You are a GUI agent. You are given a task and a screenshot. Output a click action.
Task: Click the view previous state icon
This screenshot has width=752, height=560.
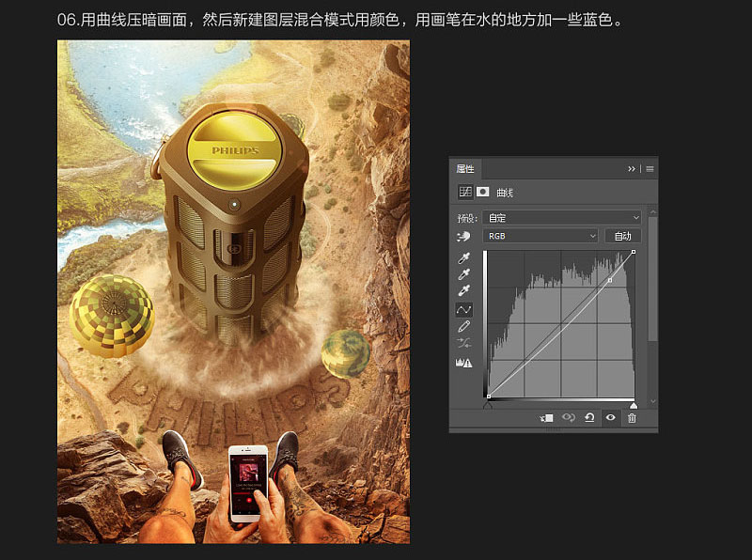click(x=569, y=417)
